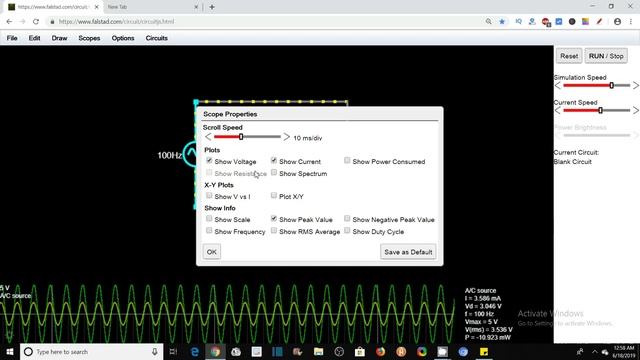Screen dimensions: 640x360
Task: Open the yellow-purple gradient extension icon
Action: (x=585, y=22)
